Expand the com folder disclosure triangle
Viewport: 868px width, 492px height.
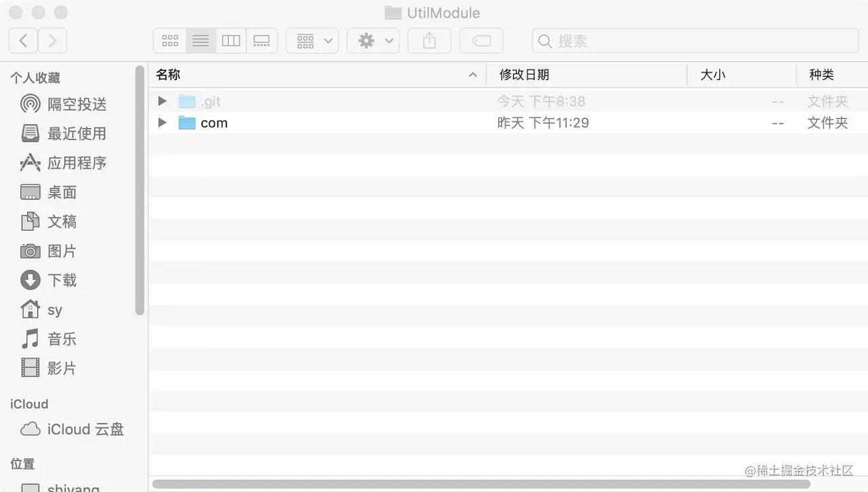162,123
